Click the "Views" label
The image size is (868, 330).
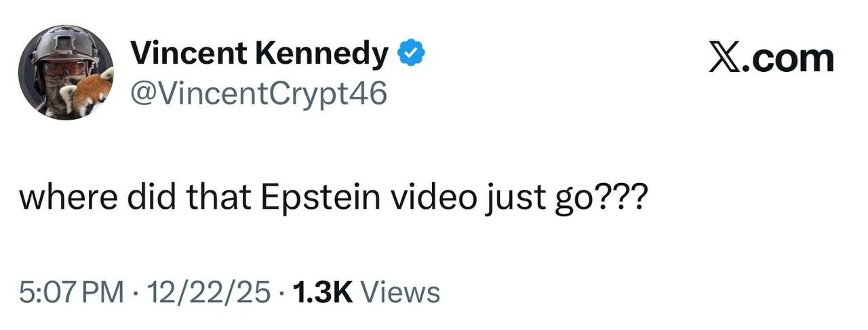pos(401,293)
